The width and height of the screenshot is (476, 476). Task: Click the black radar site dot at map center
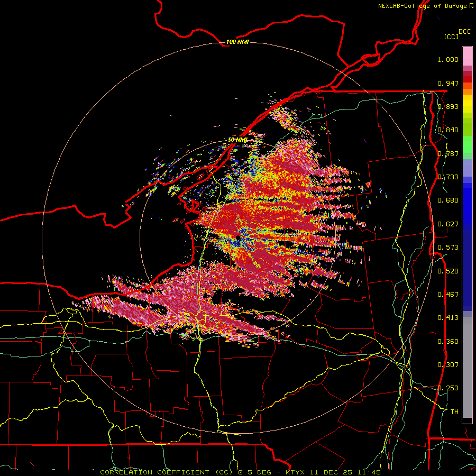click(x=237, y=237)
